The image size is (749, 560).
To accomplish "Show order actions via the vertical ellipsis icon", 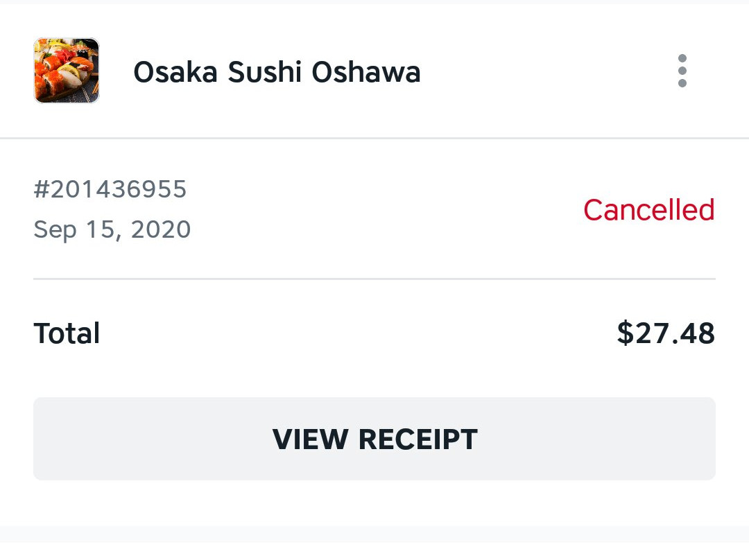I will [682, 71].
